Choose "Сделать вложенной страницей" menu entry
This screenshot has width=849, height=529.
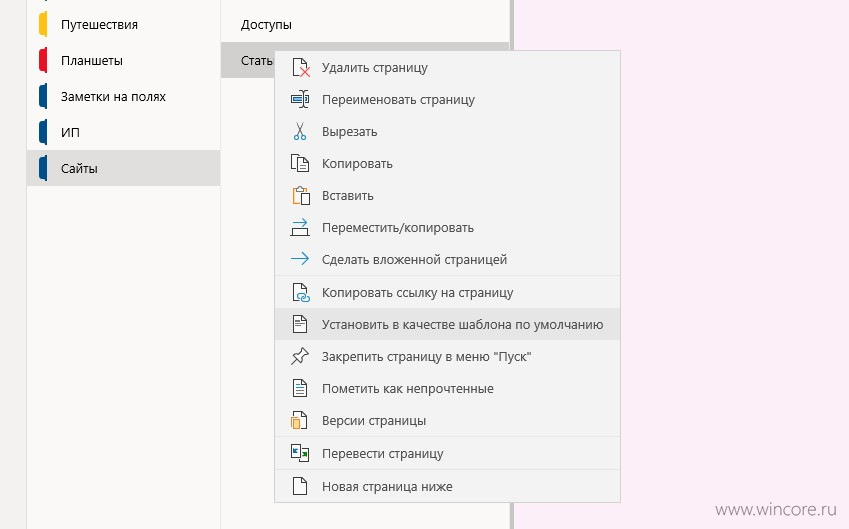447,259
